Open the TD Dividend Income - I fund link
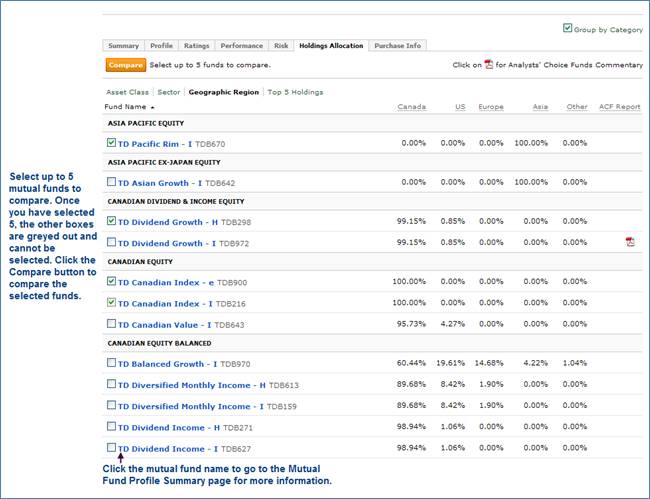Viewport: 650px width, 499px height. click(x=168, y=448)
